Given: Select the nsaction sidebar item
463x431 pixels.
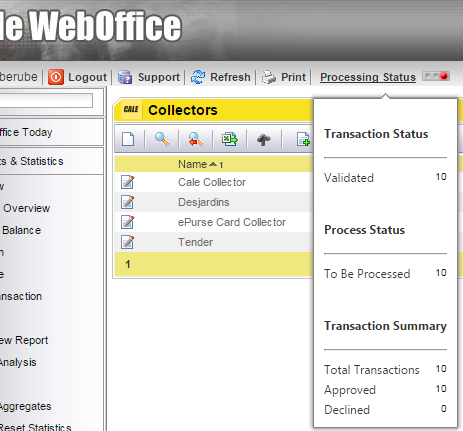Looking at the screenshot, I should (x=21, y=296).
